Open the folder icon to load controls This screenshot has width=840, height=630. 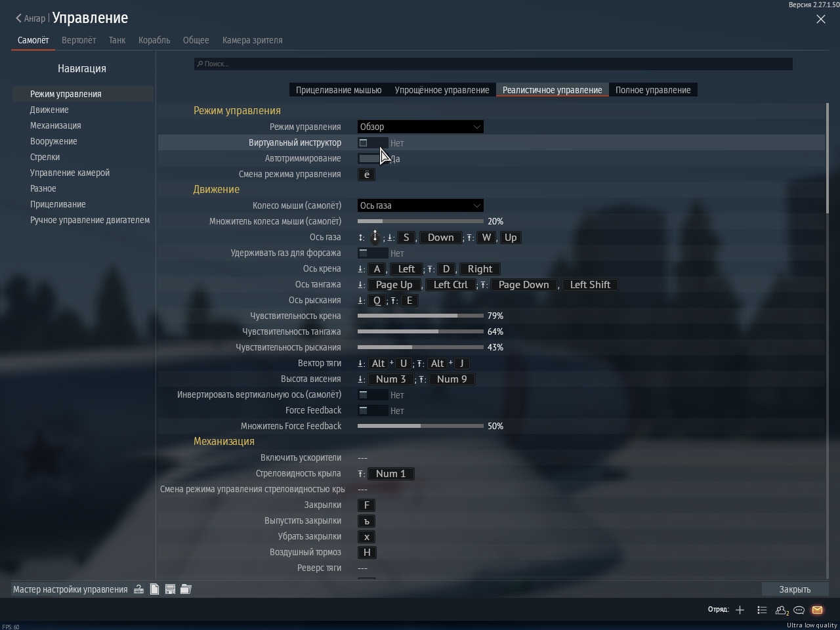tap(186, 589)
